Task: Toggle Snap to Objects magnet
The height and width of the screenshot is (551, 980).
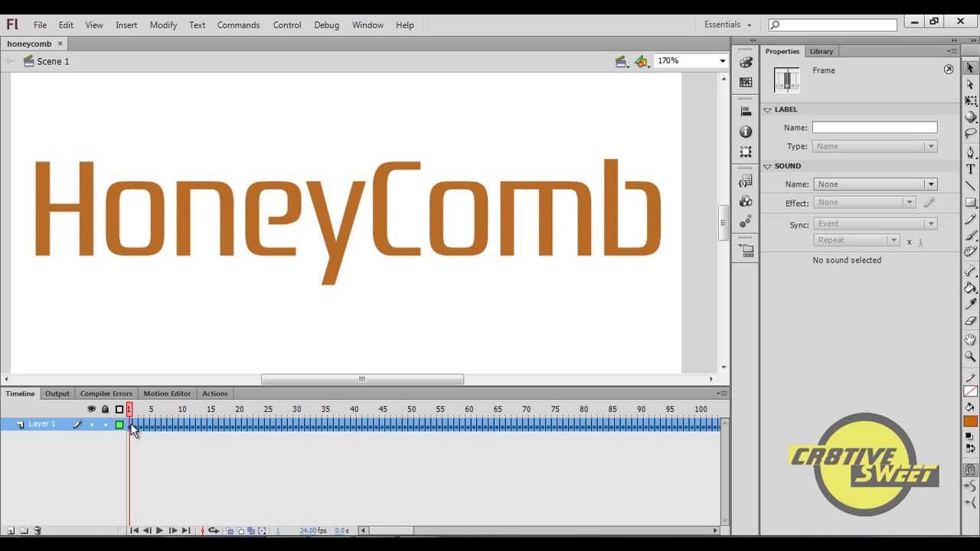Action: pos(970,470)
